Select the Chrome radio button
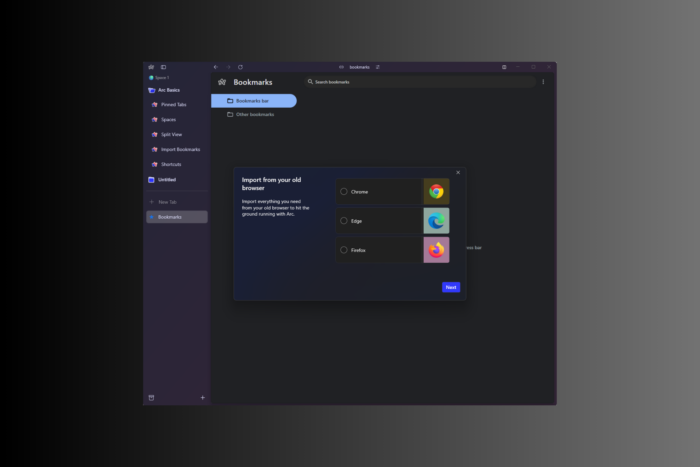Image resolution: width=700 pixels, height=467 pixels. (x=344, y=192)
